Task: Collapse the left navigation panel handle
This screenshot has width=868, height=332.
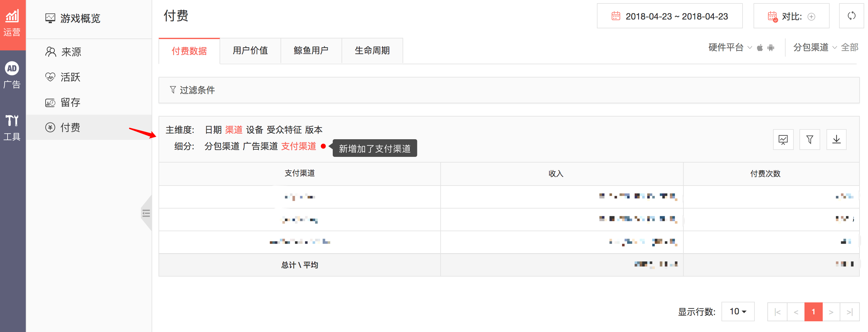Action: 146,213
